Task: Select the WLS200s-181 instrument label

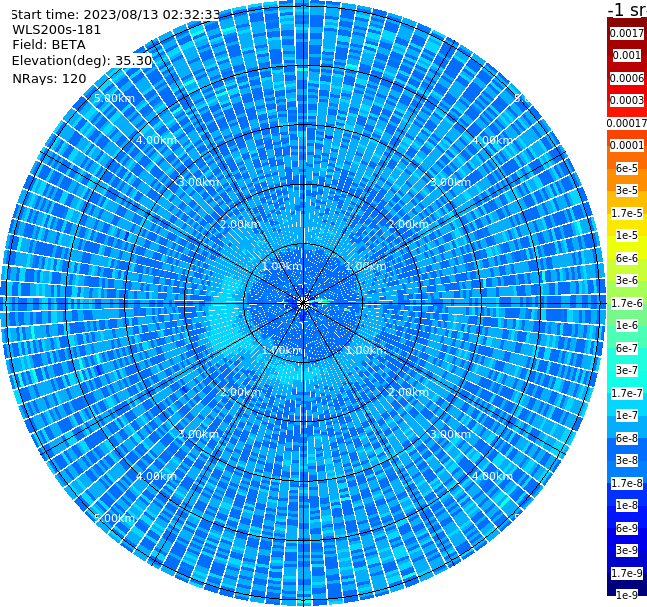Action: [x=57, y=30]
